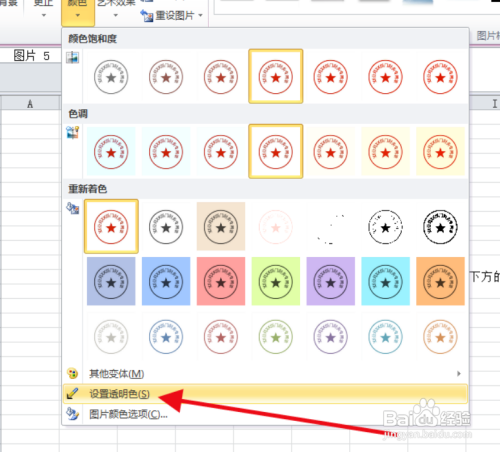Apply the light gray recolor preset
The width and height of the screenshot is (500, 452).
click(111, 336)
